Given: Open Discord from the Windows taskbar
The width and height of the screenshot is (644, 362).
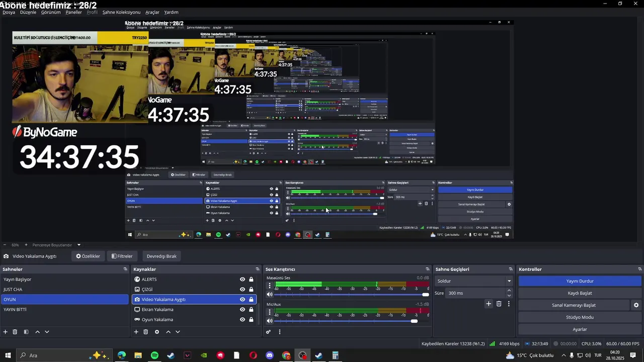Looking at the screenshot, I should tap(270, 355).
